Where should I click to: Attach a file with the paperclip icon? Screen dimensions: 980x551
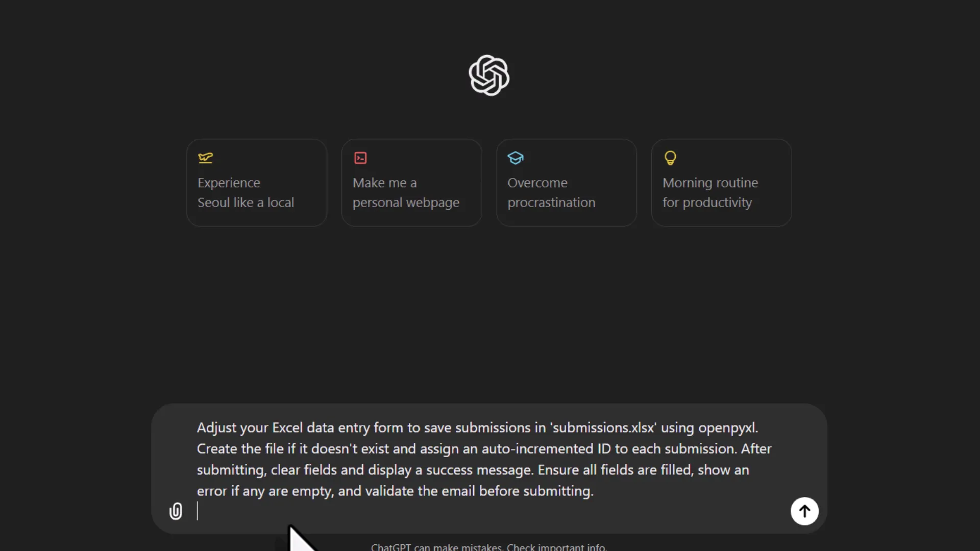(x=176, y=511)
